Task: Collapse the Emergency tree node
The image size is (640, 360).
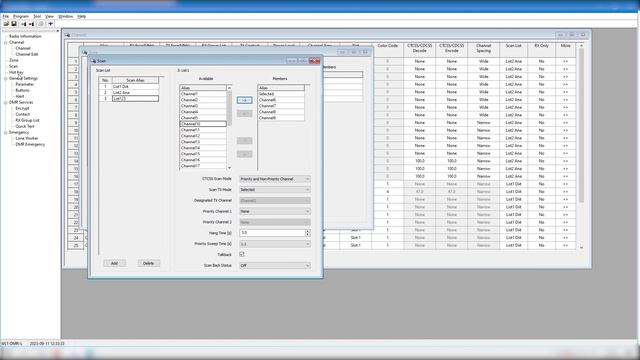Action: tap(5, 133)
